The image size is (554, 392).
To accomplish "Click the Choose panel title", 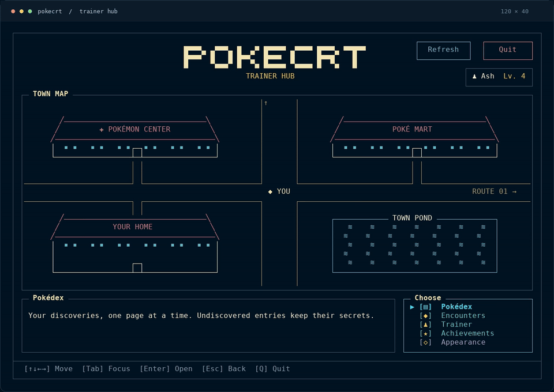I will (428, 297).
